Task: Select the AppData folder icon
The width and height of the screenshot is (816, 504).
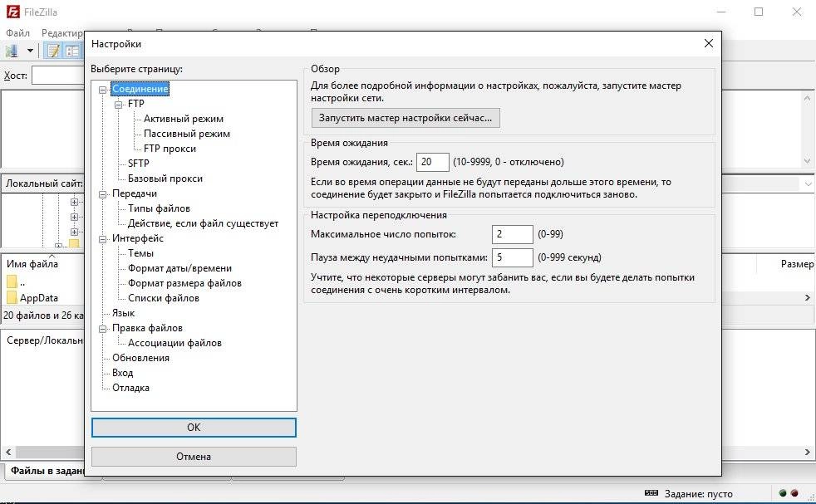Action: point(12,297)
